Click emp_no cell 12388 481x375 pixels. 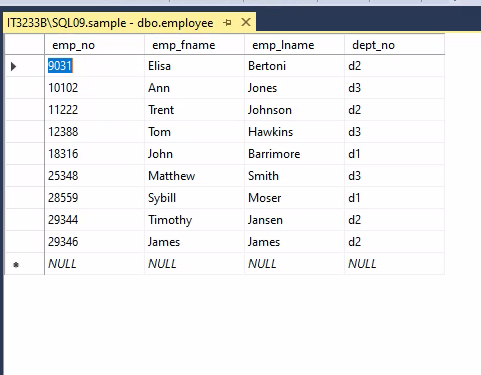point(95,132)
